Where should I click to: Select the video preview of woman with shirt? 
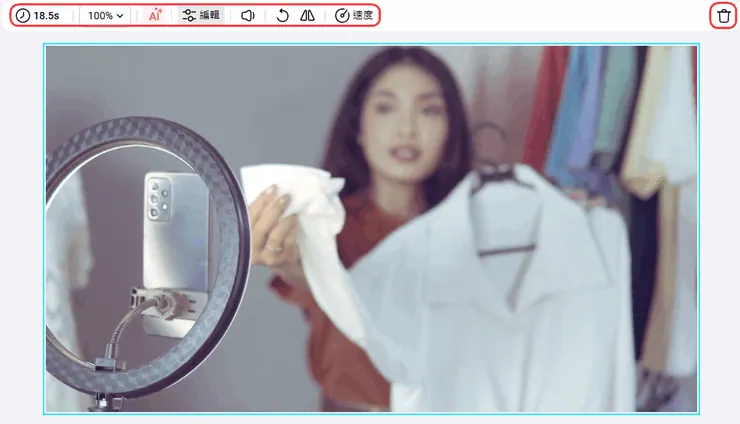click(371, 229)
